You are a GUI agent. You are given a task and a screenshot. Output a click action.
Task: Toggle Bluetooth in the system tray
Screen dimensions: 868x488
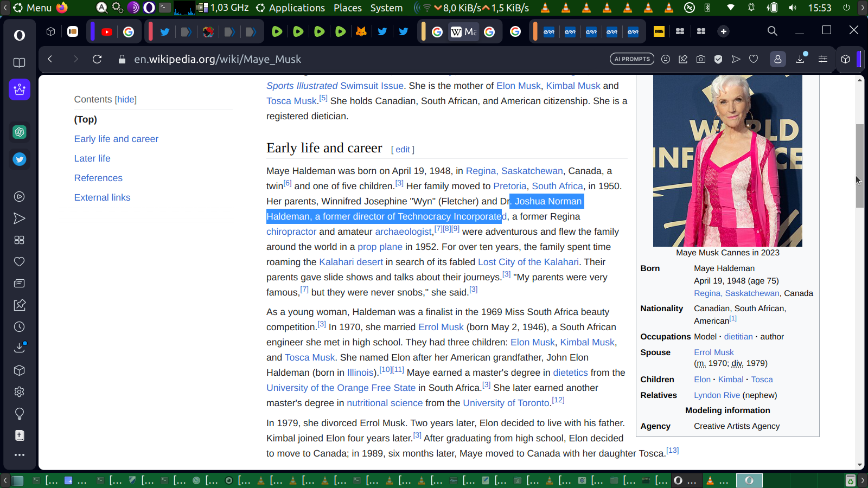pyautogui.click(x=707, y=8)
